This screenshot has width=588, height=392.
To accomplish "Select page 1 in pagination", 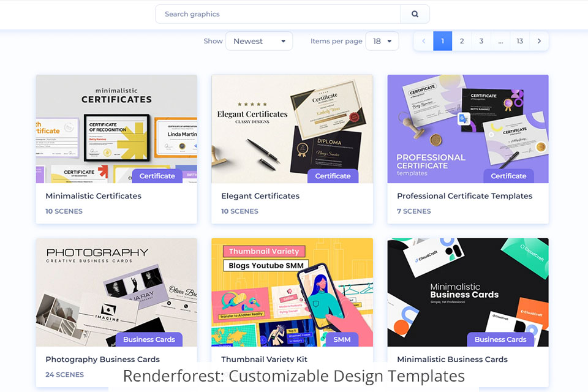I will (442, 41).
